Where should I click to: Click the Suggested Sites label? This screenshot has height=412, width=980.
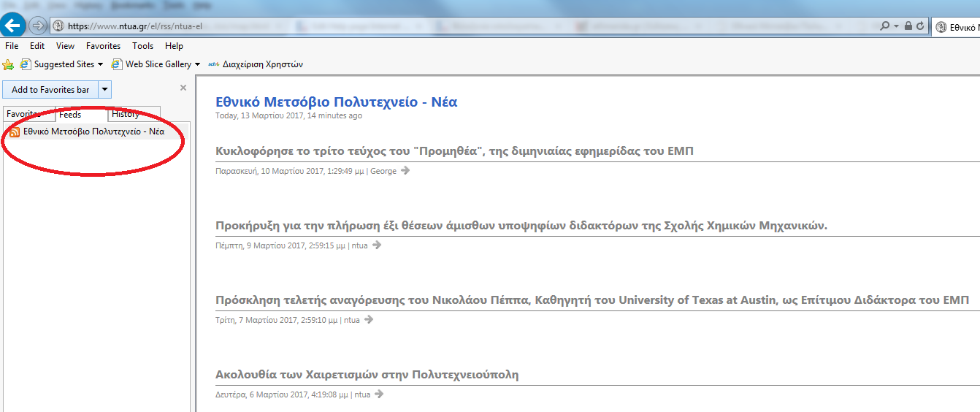[x=64, y=64]
